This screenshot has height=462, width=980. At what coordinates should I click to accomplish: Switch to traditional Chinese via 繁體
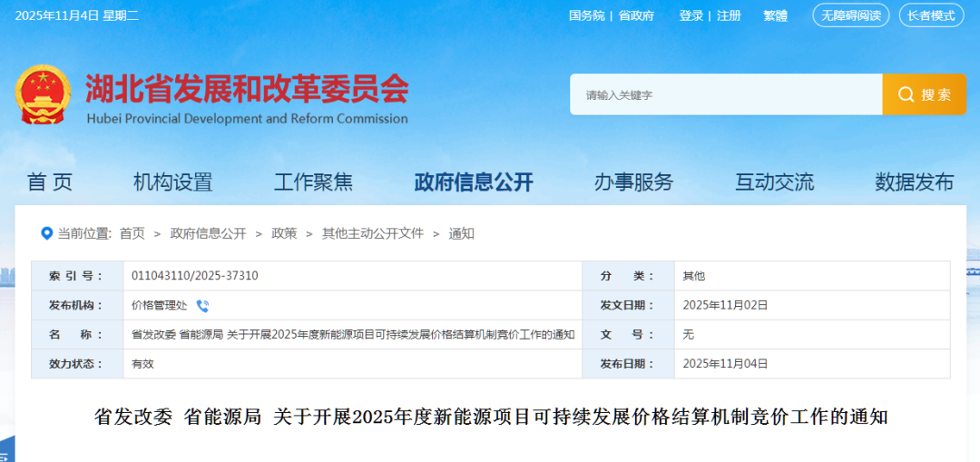pyautogui.click(x=775, y=15)
